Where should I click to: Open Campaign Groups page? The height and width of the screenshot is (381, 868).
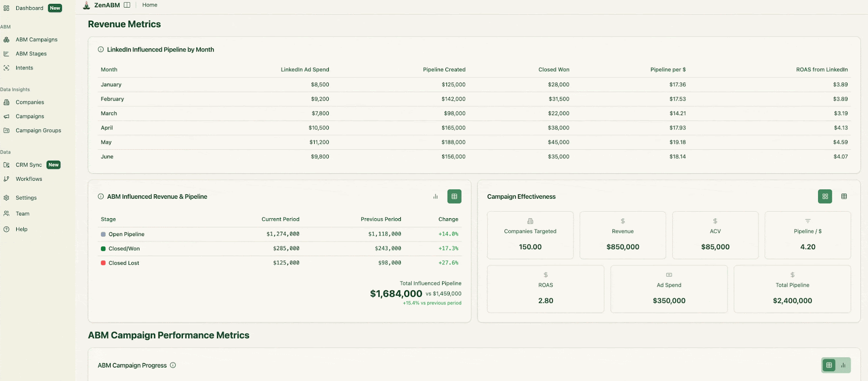pyautogui.click(x=39, y=130)
